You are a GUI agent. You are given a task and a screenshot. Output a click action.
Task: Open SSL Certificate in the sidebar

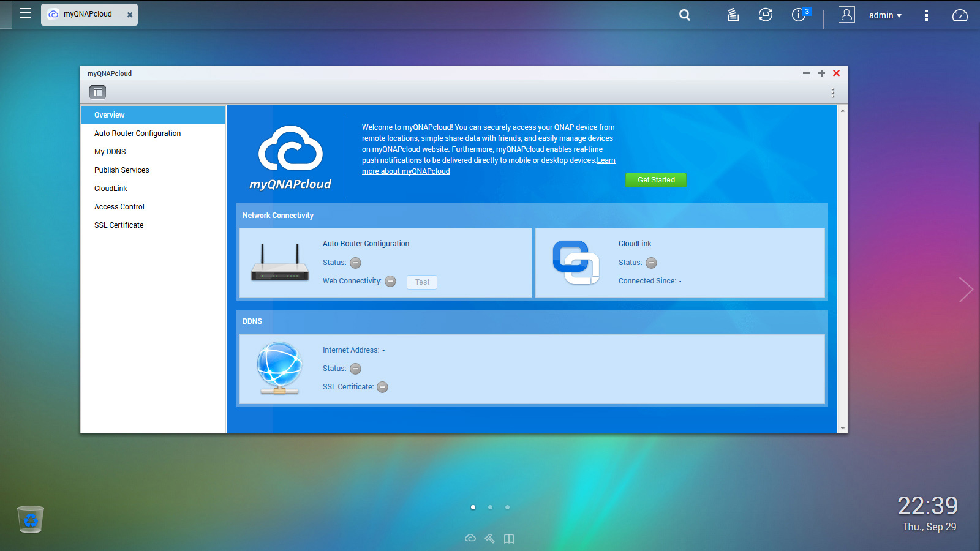point(153,225)
